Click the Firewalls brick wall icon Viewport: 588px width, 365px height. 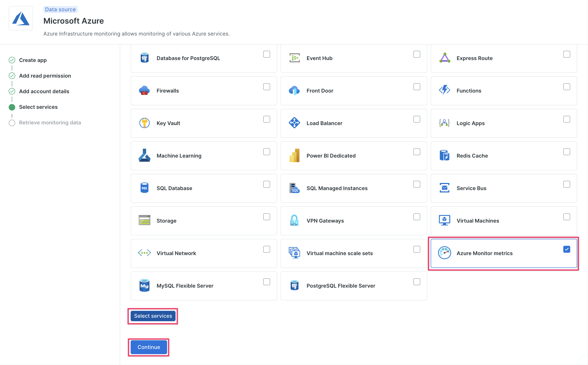tap(144, 90)
